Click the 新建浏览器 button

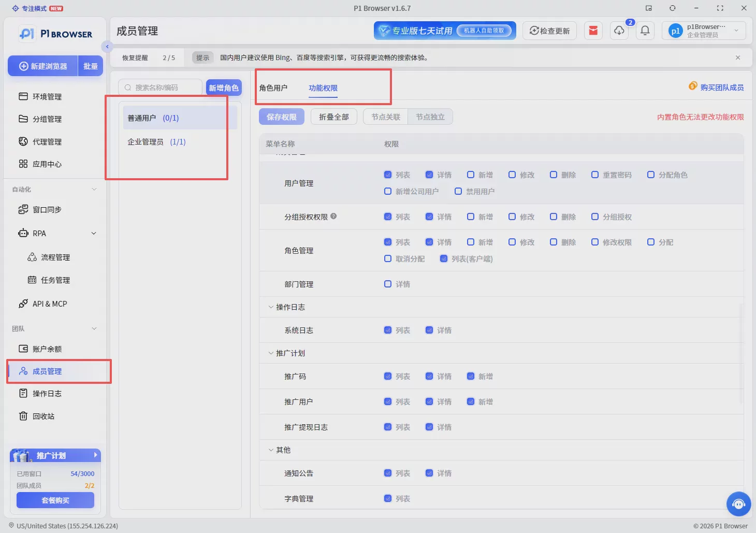pos(43,66)
